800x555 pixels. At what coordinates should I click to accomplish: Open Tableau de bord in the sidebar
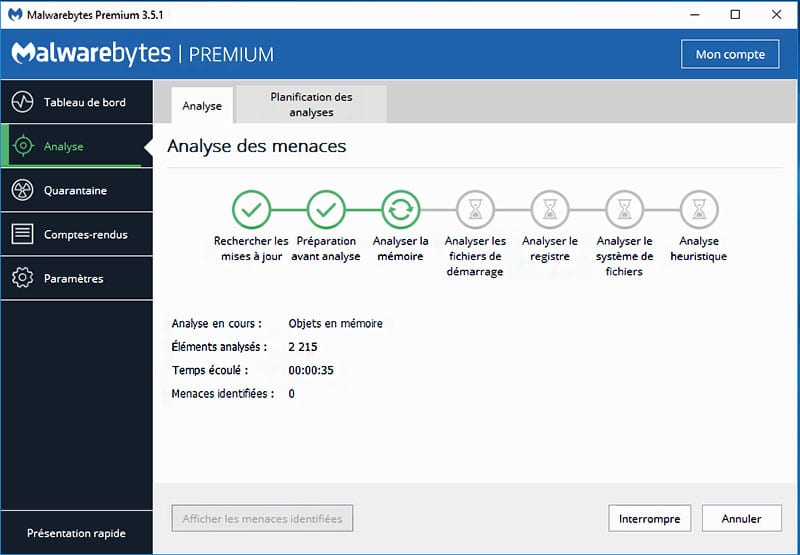point(77,102)
